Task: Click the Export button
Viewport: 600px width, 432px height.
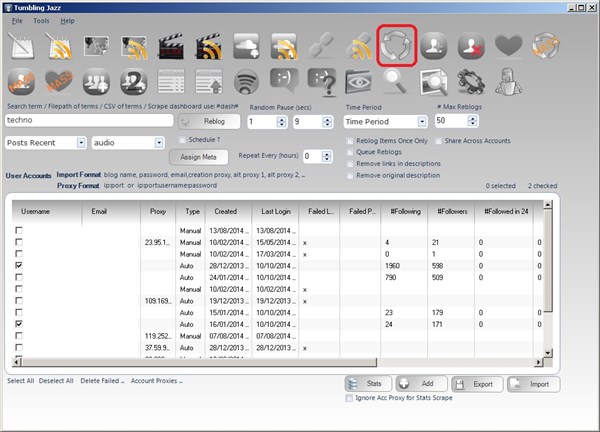Action: [x=477, y=384]
